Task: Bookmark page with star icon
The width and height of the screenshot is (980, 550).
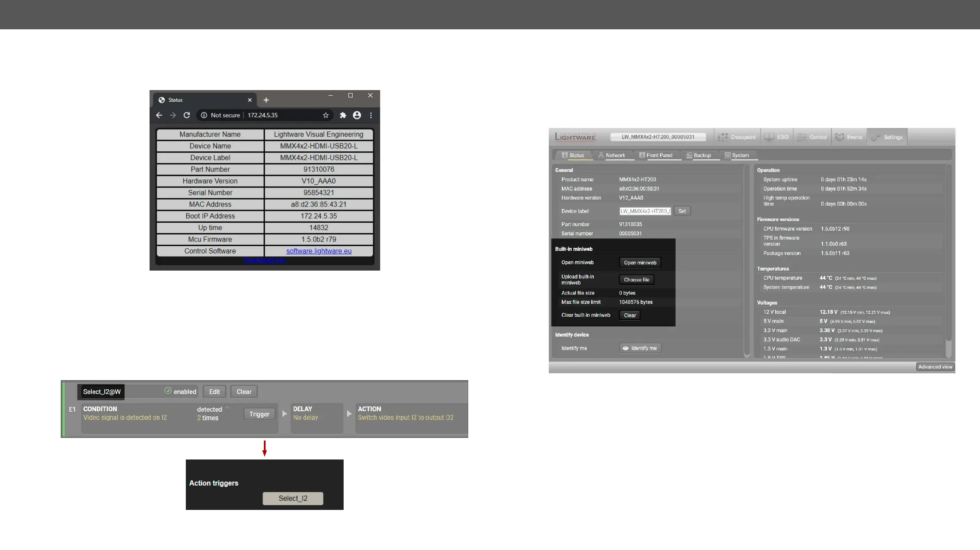Action: [x=326, y=115]
